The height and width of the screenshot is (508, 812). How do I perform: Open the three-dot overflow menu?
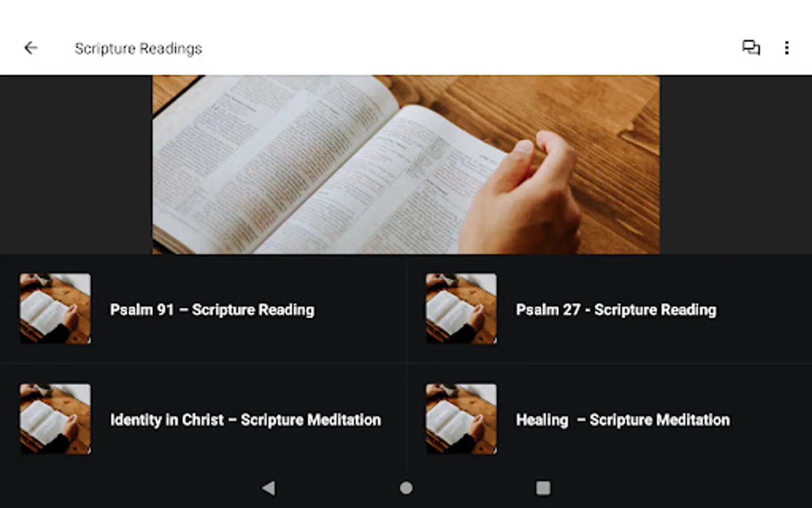point(787,48)
